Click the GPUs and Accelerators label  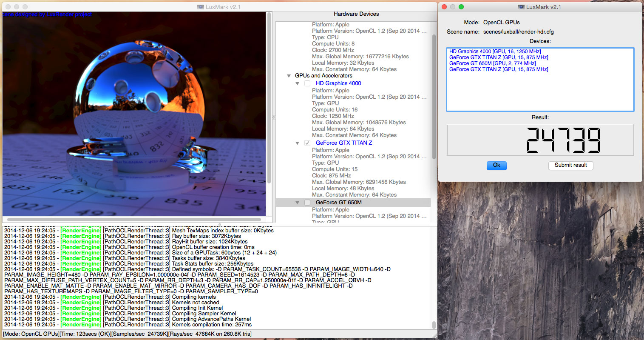pos(323,76)
